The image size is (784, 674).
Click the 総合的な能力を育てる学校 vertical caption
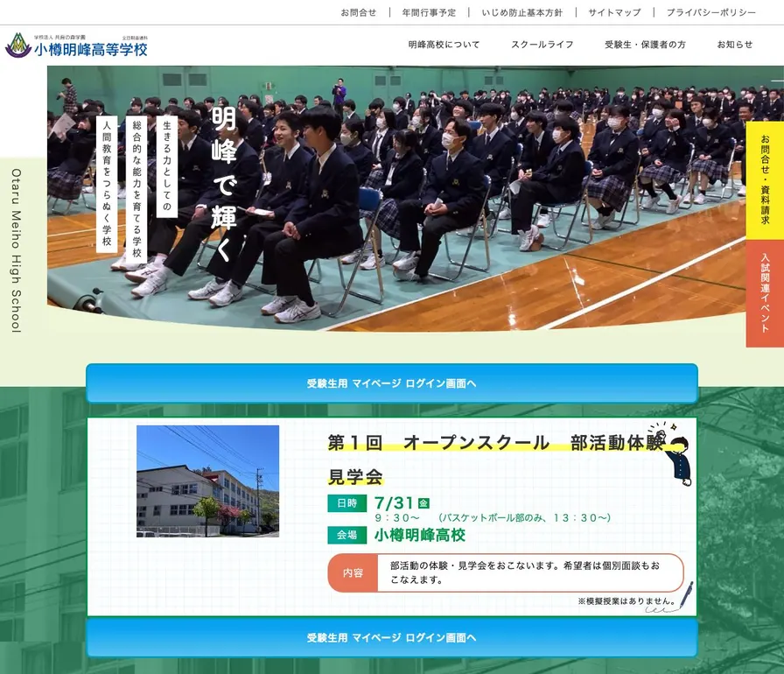(136, 189)
